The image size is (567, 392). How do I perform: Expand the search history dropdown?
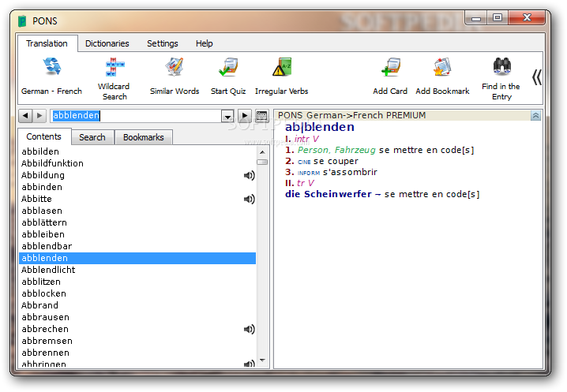pos(227,116)
